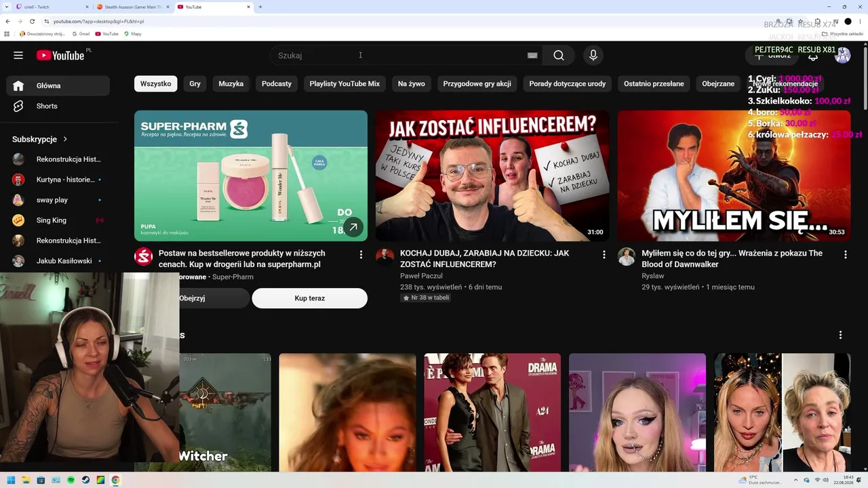Screen dimensions: 868x488
Task: Switch to the Stealth Assassin Game tab
Action: pos(132,7)
